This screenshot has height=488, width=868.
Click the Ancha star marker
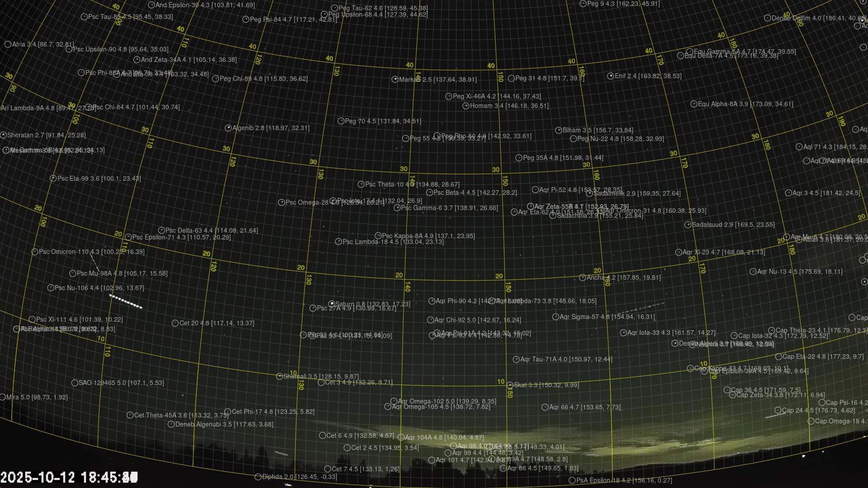[x=583, y=277]
